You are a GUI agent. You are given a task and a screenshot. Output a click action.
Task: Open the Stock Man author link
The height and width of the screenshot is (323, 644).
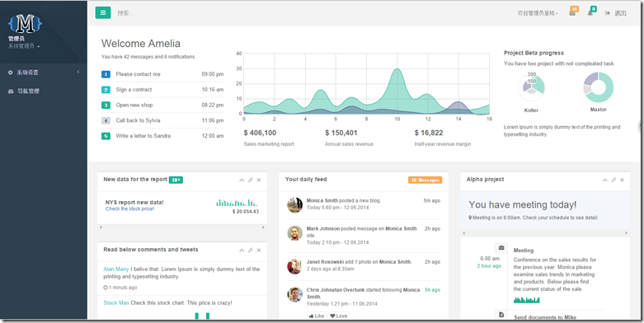point(116,303)
